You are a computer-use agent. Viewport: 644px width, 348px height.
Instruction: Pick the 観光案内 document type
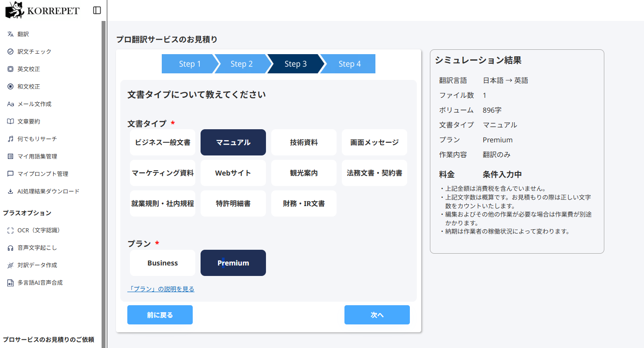[304, 173]
